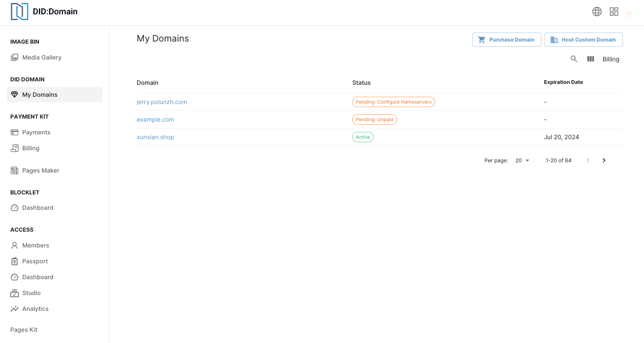Click the user avatar in header
Image resolution: width=644 pixels, height=343 pixels.
628,12
